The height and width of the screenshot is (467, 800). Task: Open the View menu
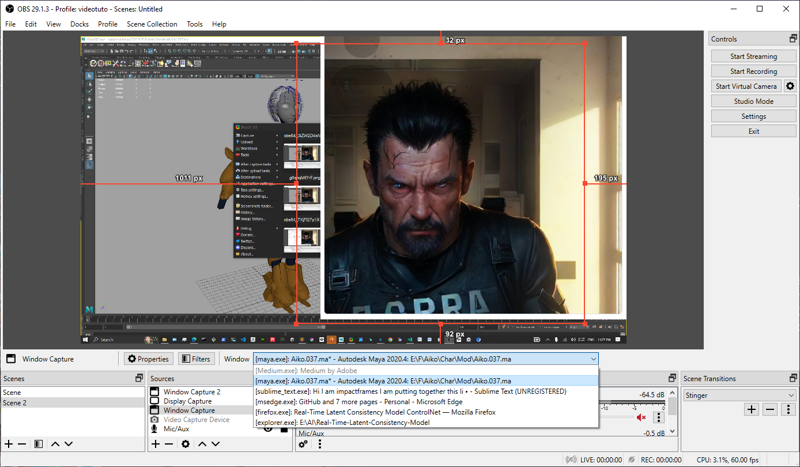pos(53,24)
